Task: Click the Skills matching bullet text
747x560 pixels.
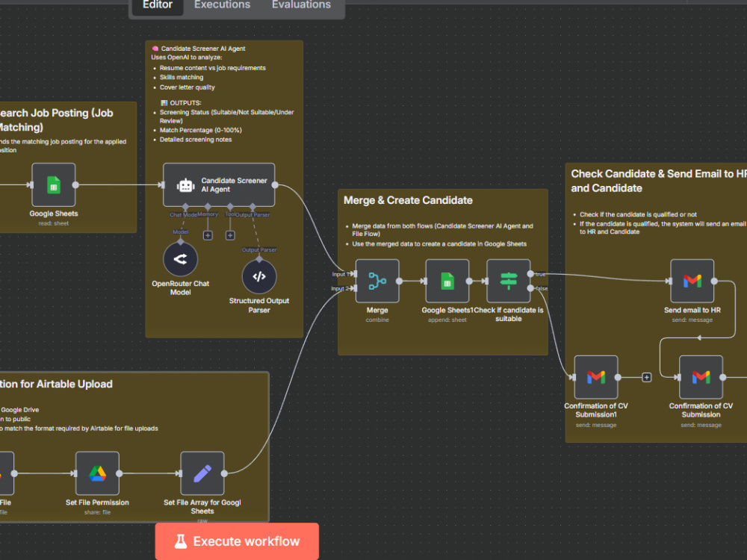Action: point(182,77)
